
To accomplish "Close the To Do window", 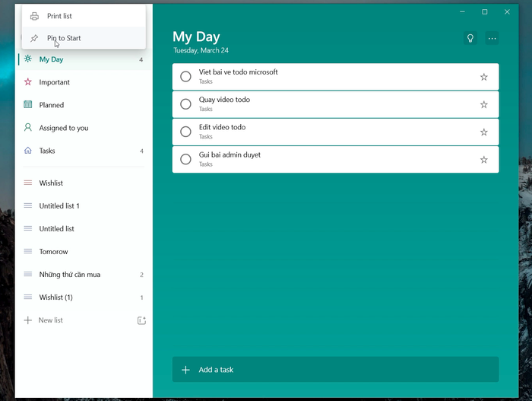I will click(507, 12).
